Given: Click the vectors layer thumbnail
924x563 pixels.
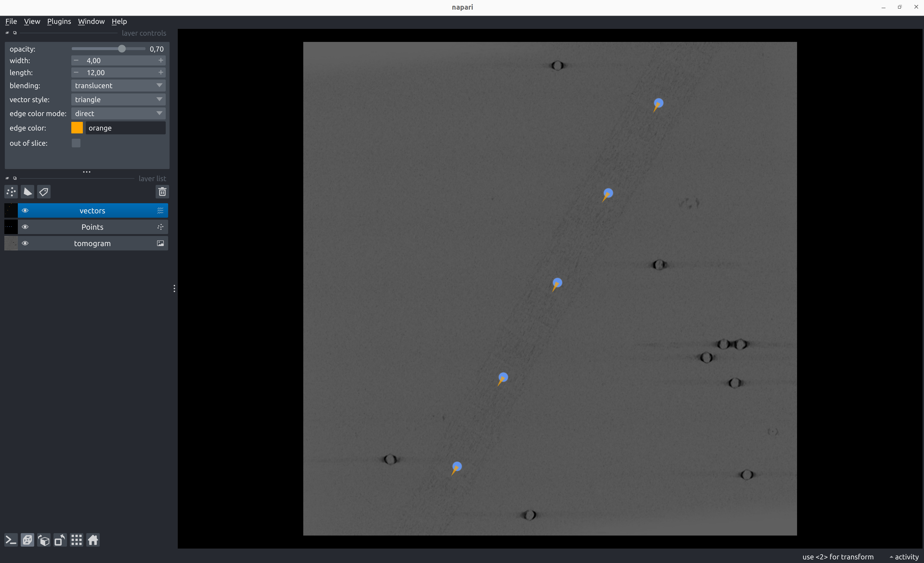Looking at the screenshot, I should [11, 211].
